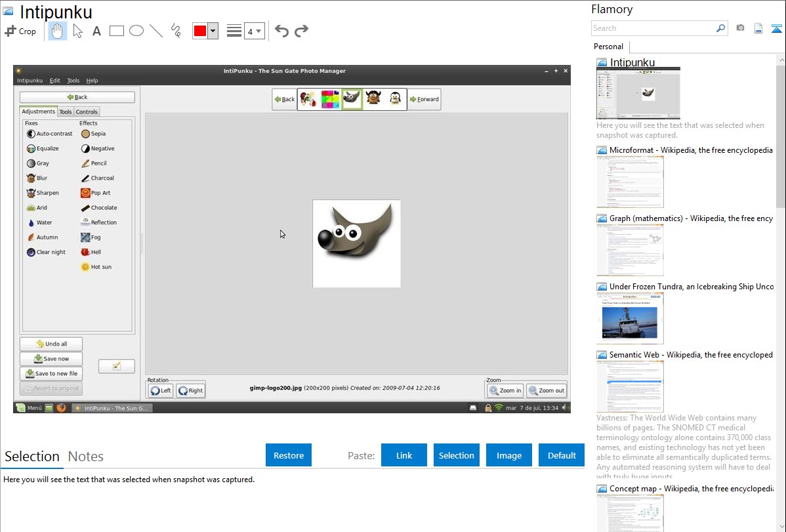Apply the Chocolate effect
The height and width of the screenshot is (532, 786).
(x=99, y=207)
